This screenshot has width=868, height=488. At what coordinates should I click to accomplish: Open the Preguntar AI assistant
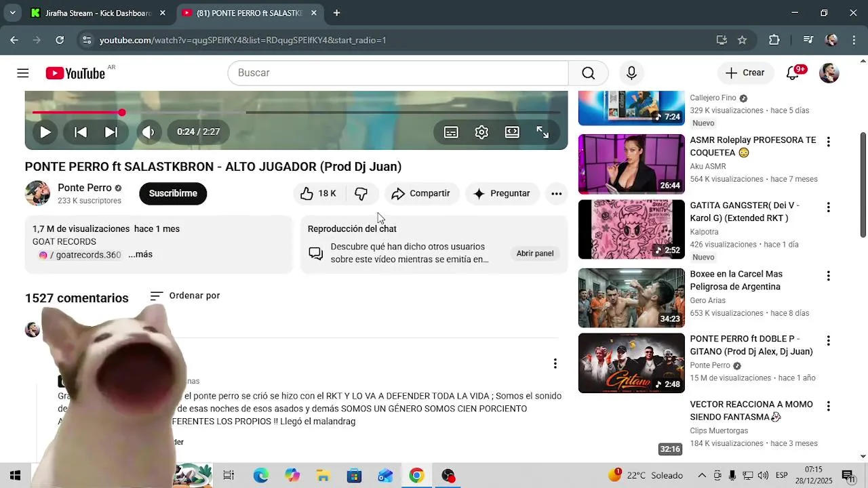tap(502, 194)
